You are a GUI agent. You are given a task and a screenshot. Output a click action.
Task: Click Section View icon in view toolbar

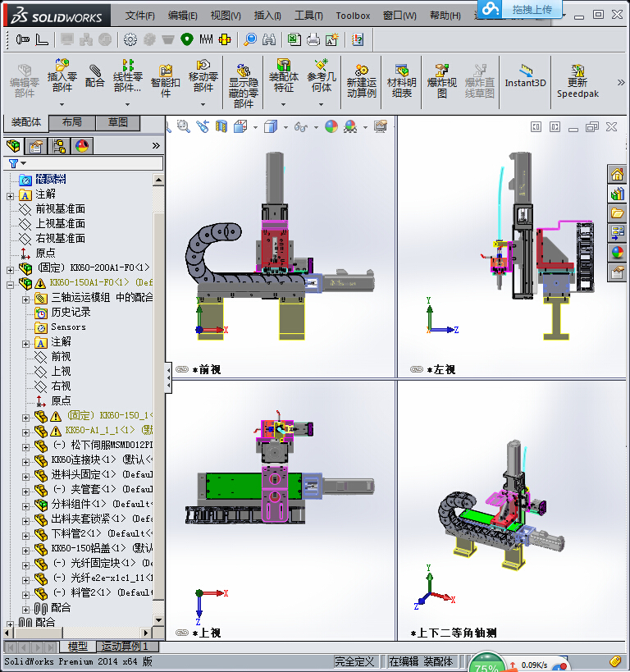tap(221, 126)
